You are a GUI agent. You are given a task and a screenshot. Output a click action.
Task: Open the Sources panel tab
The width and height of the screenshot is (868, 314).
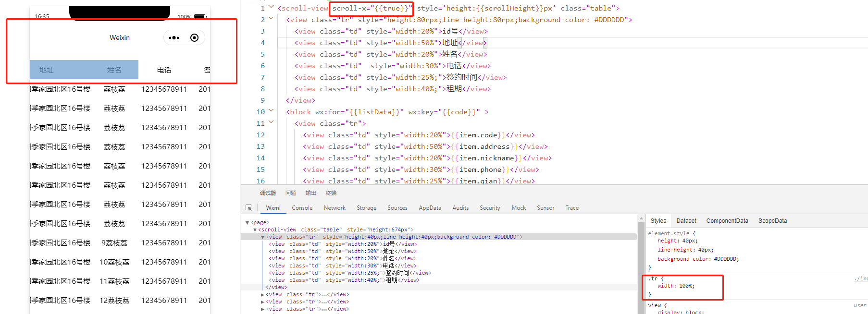coord(397,208)
